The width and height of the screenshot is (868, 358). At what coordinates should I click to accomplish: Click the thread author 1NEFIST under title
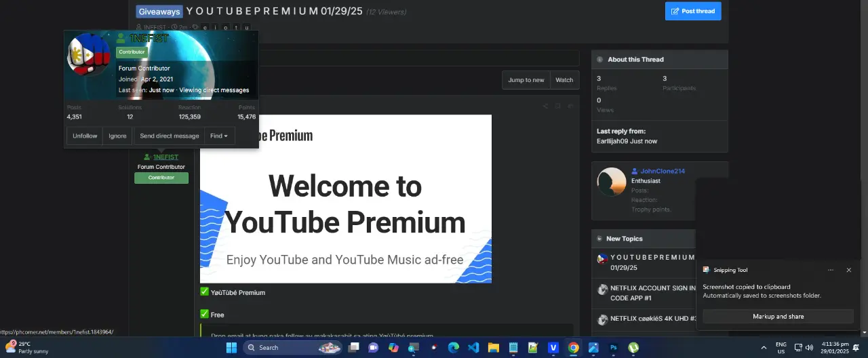tap(153, 28)
